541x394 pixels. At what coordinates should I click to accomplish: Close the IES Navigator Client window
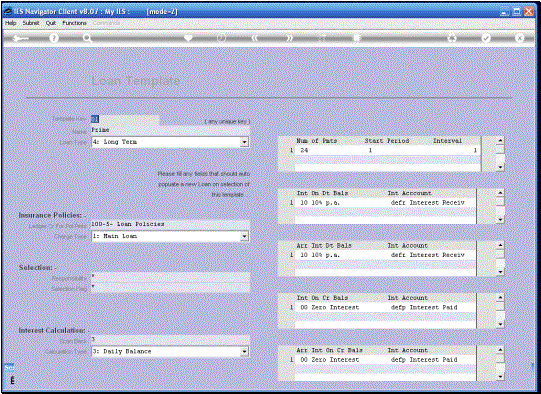(x=529, y=12)
